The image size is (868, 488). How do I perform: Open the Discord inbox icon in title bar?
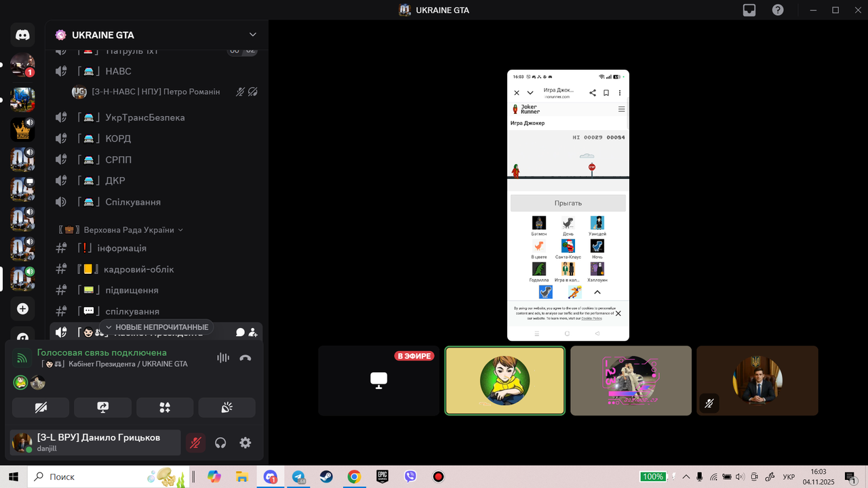[749, 10]
